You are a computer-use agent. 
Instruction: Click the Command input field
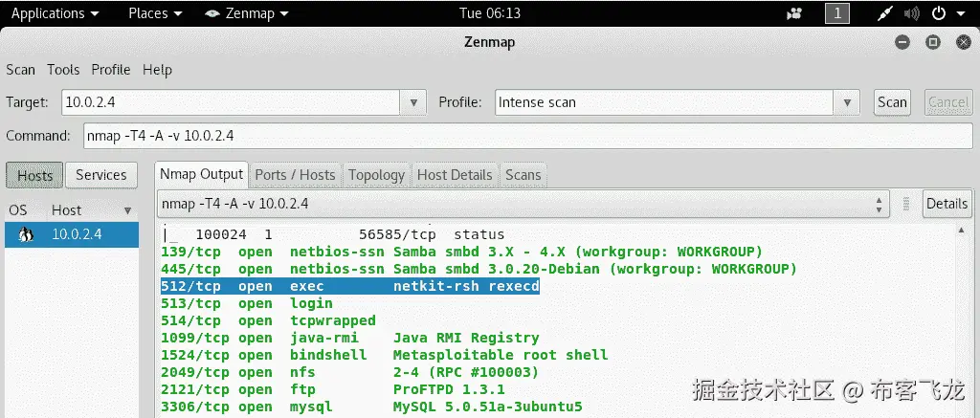click(x=528, y=136)
